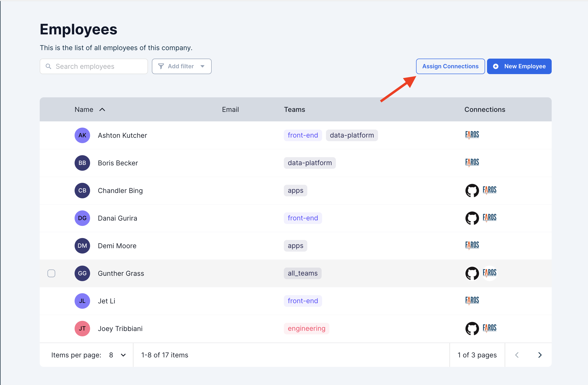Click the Faros logo for Gunther Grass
This screenshot has width=588, height=385.
click(489, 273)
